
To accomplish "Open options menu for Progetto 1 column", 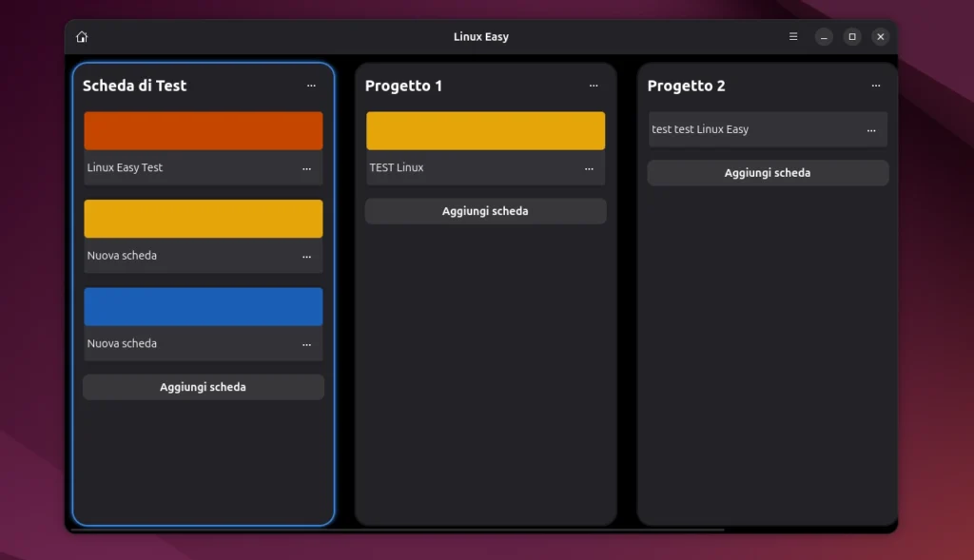I will 593,86.
